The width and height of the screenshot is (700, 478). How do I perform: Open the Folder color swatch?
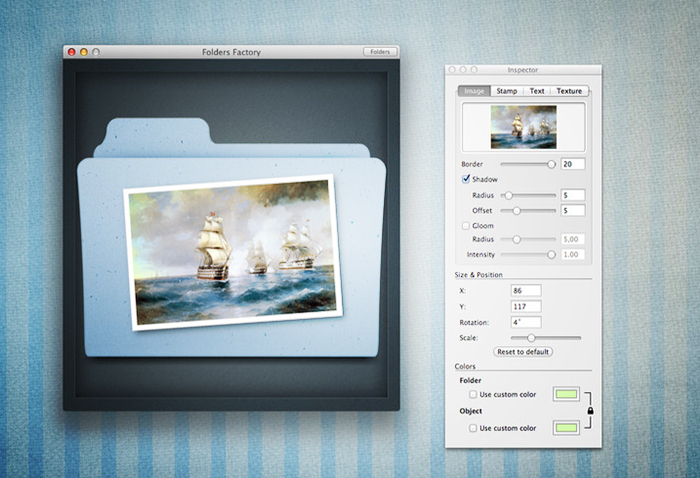(x=566, y=394)
